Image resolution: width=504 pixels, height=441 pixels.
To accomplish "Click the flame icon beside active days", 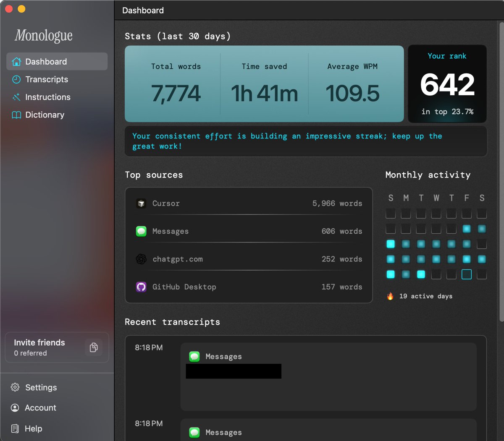I will pos(390,296).
